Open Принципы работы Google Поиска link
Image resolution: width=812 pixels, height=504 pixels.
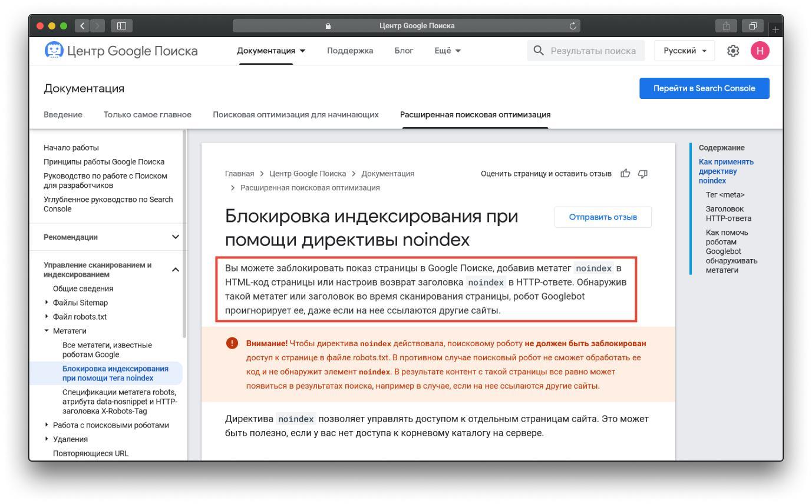click(104, 161)
